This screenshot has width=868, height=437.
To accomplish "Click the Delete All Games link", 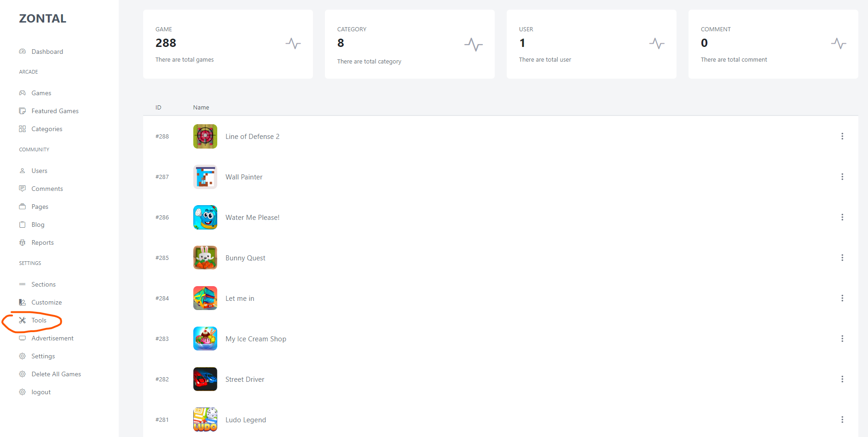I will [56, 374].
